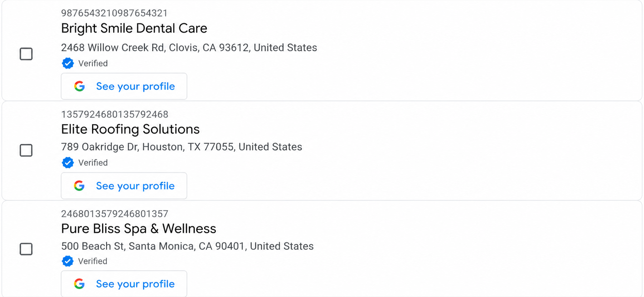The width and height of the screenshot is (644, 297).
Task: Click the 2468 Willow Creek Rd address
Action: (189, 48)
